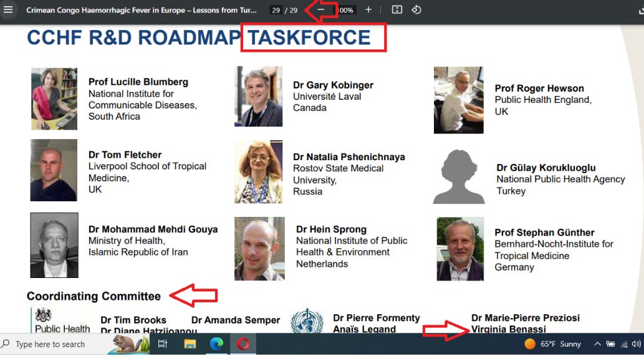Screen dimensions: 644x359
Task: Open the PDF sidebar hamburger menu
Action: tap(8, 9)
